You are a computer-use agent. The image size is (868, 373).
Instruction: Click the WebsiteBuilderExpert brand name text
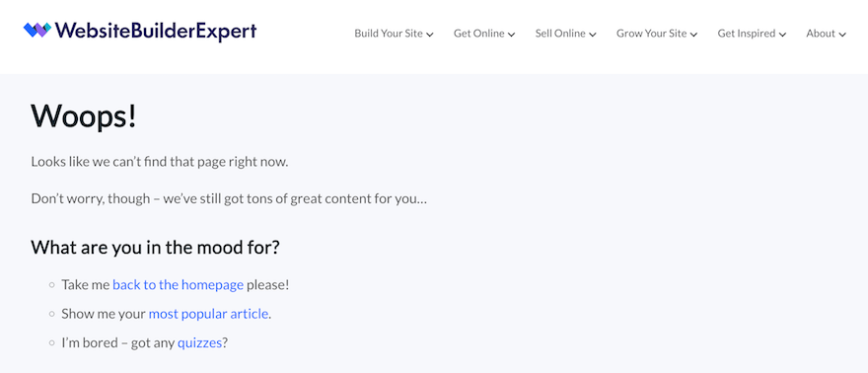(156, 31)
